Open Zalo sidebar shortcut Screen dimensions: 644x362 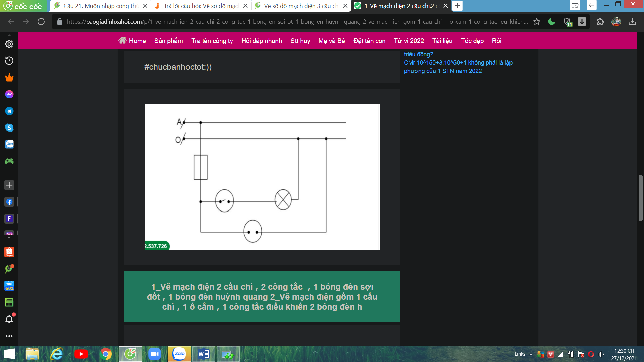tap(9, 144)
